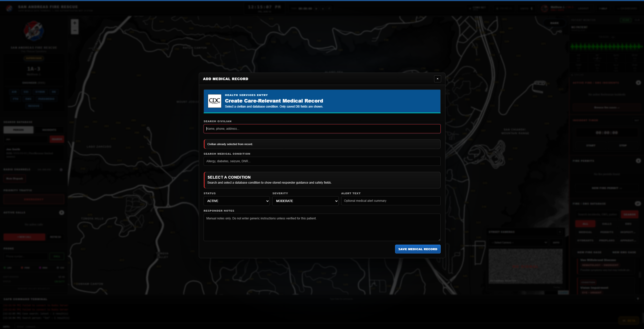
Task: Open the Status dropdown showing ACTIVE
Action: (x=237, y=201)
